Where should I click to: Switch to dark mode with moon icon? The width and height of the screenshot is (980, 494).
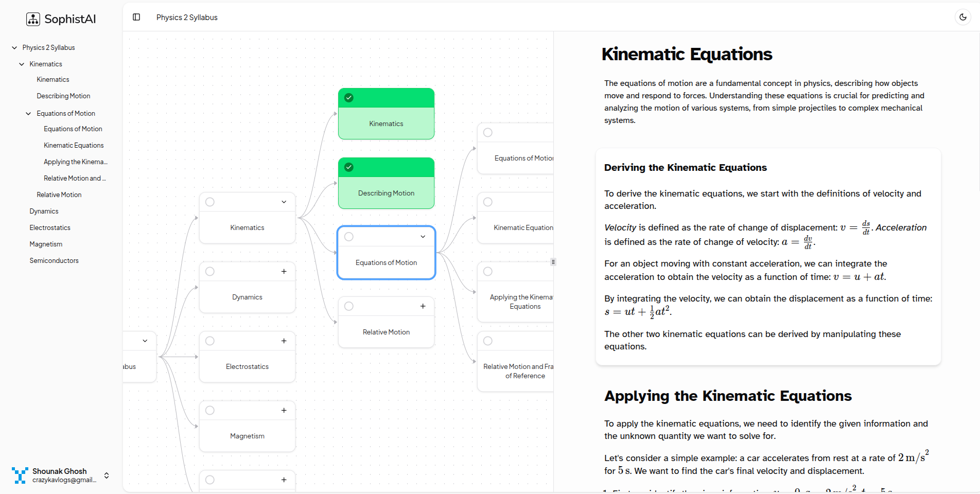[962, 17]
